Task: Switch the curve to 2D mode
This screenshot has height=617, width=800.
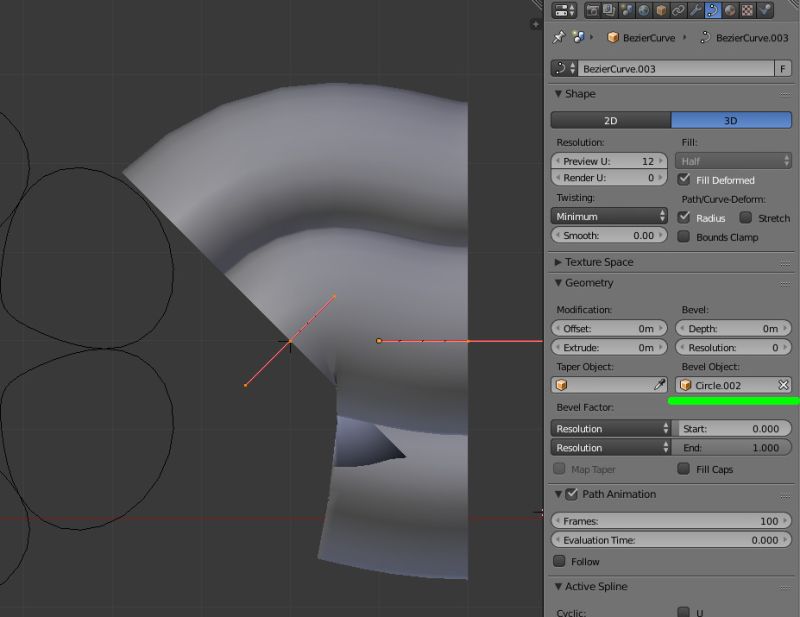Action: click(610, 119)
